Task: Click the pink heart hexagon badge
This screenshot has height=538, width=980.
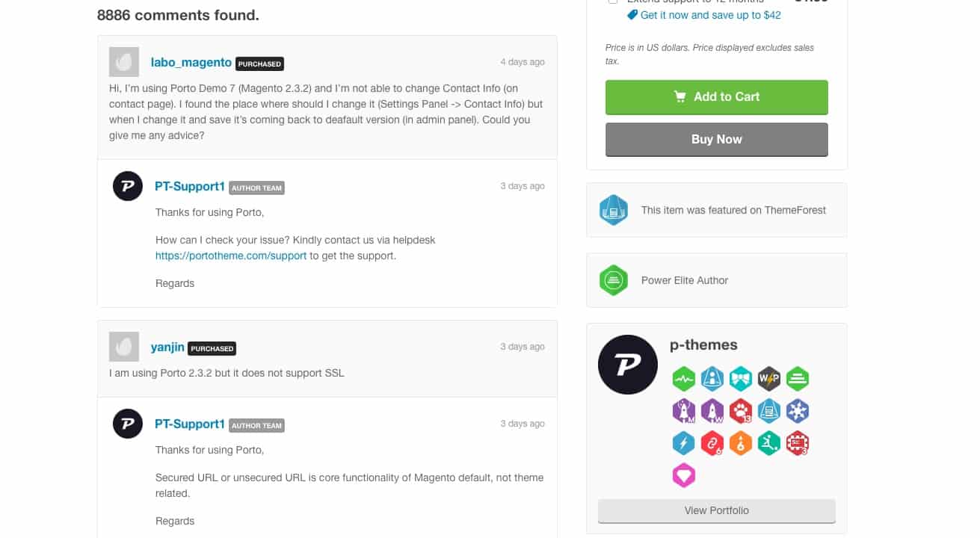Action: [684, 475]
